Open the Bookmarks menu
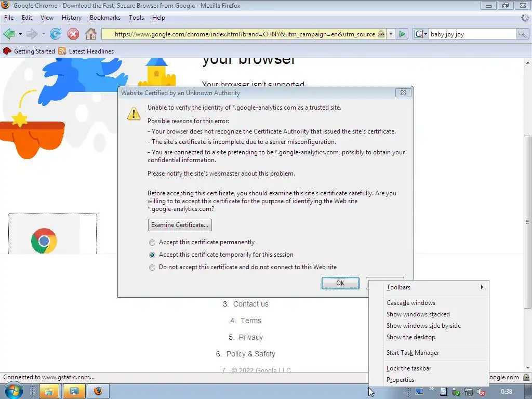Viewport: 532px width, 399px height. click(x=105, y=18)
